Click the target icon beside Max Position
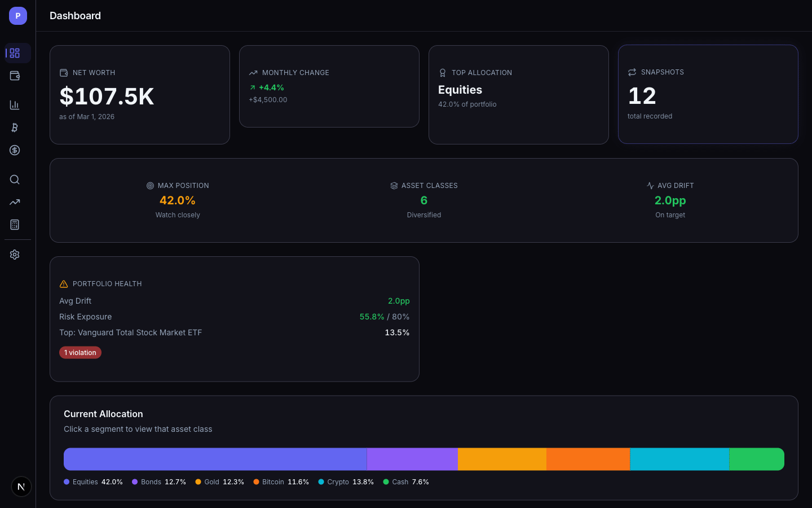The image size is (812, 508). 150,186
